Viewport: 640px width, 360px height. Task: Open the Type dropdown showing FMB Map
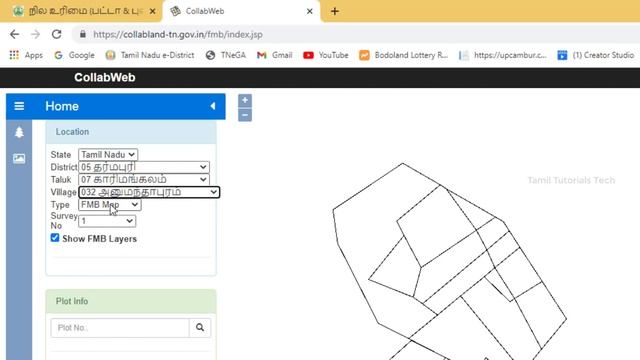pyautogui.click(x=110, y=205)
